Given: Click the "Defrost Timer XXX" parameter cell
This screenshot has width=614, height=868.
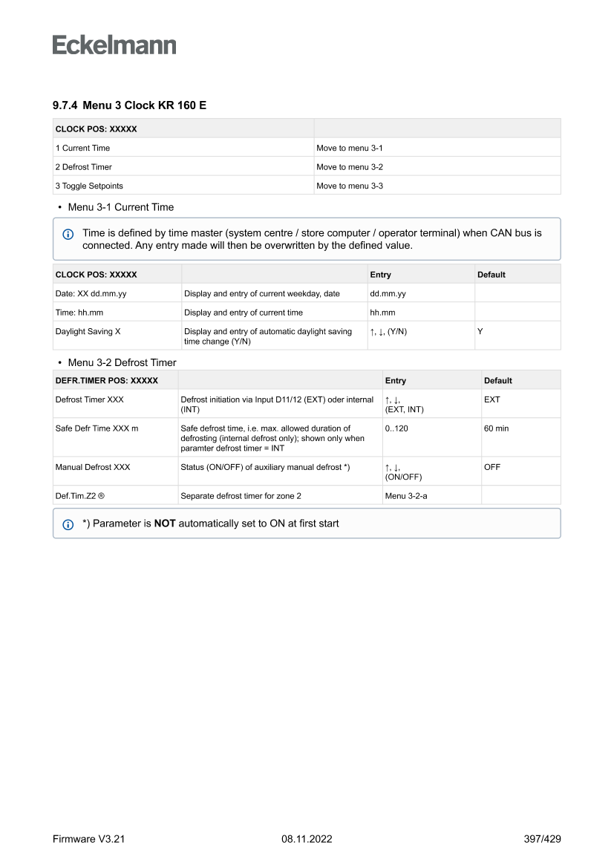Looking at the screenshot, I should pos(89,399).
